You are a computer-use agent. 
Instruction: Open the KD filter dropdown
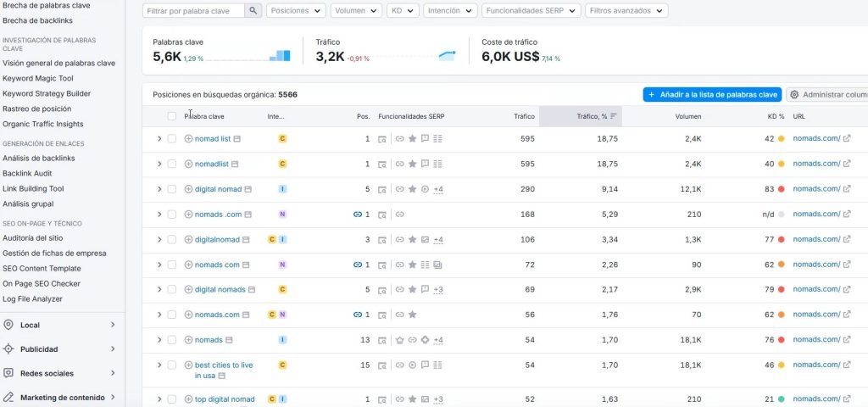[x=403, y=10]
